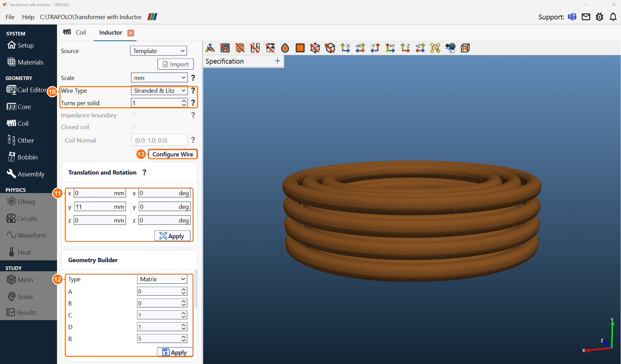
Task: Click the Configure Wire button
Action: [173, 154]
